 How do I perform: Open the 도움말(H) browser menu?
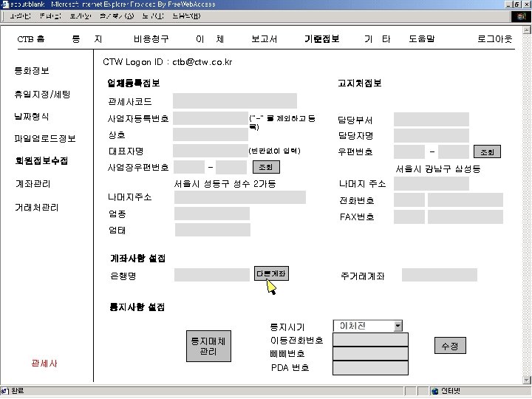coord(186,16)
